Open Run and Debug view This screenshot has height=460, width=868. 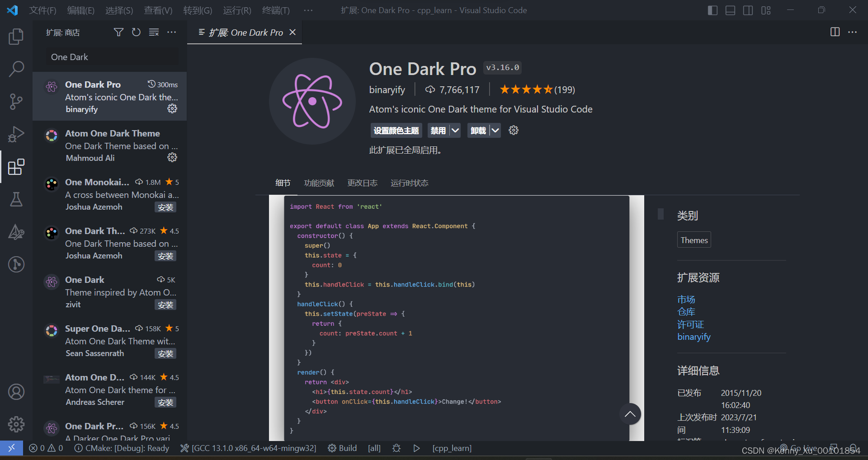point(16,134)
